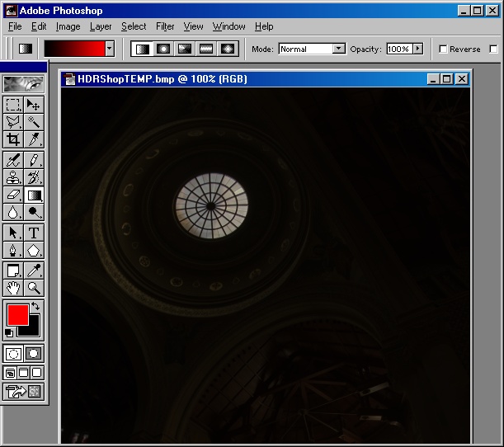Toggle the checkbox right of Reverse
The image size is (504, 447).
coord(493,49)
